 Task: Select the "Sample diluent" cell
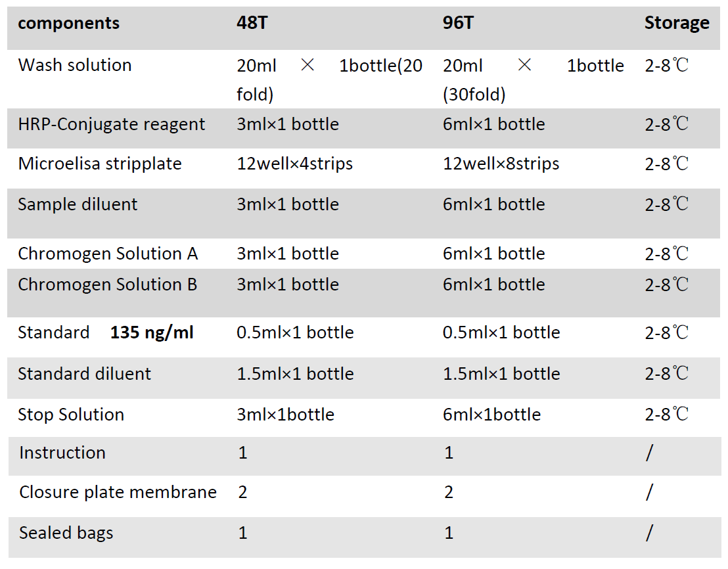(78, 204)
